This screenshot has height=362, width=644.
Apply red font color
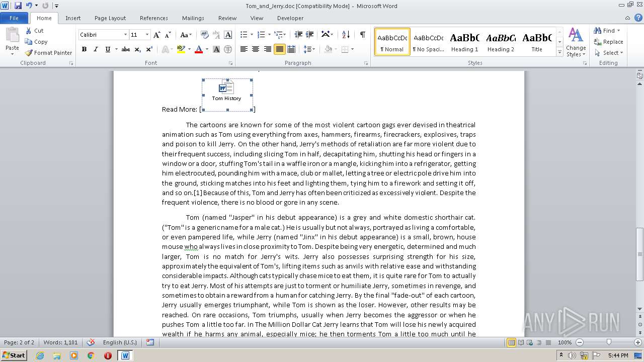[x=199, y=49]
